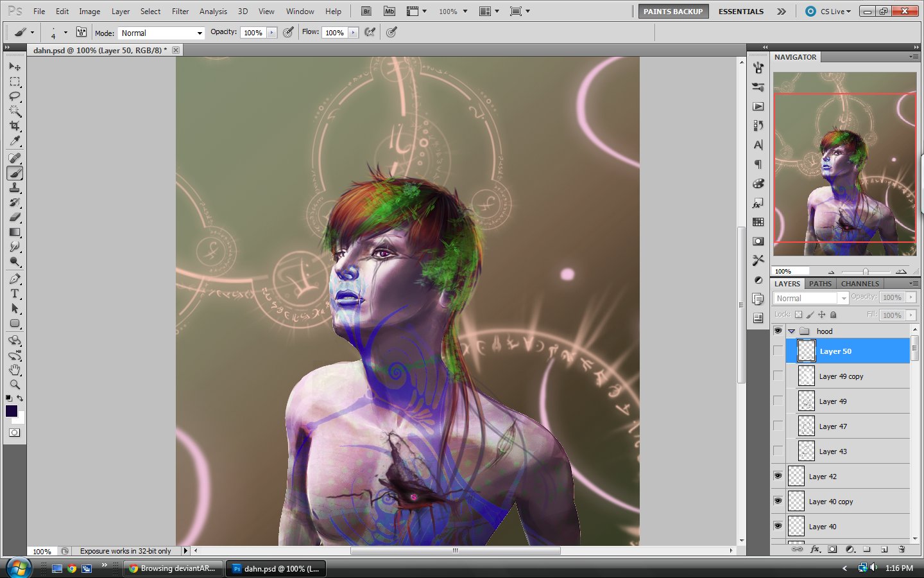The image size is (924, 578).
Task: Open the Paragraph panel icon
Action: click(758, 164)
